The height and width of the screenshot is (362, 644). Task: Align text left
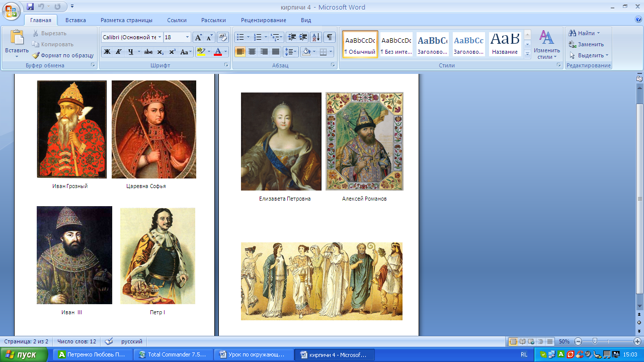coord(240,52)
